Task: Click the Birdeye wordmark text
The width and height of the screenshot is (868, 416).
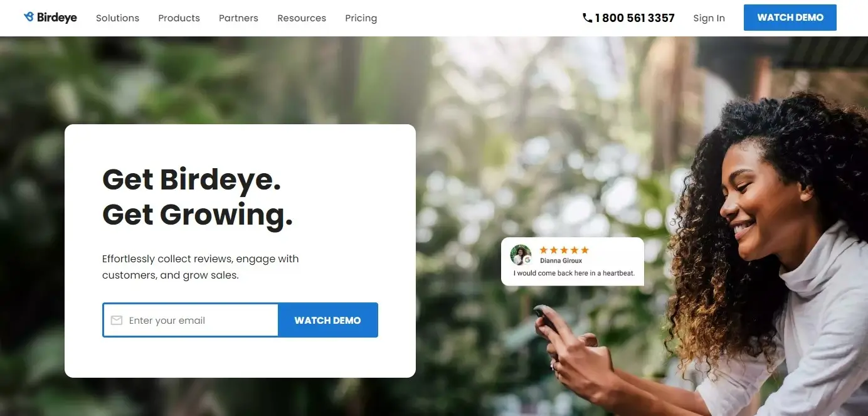Action: (56, 18)
